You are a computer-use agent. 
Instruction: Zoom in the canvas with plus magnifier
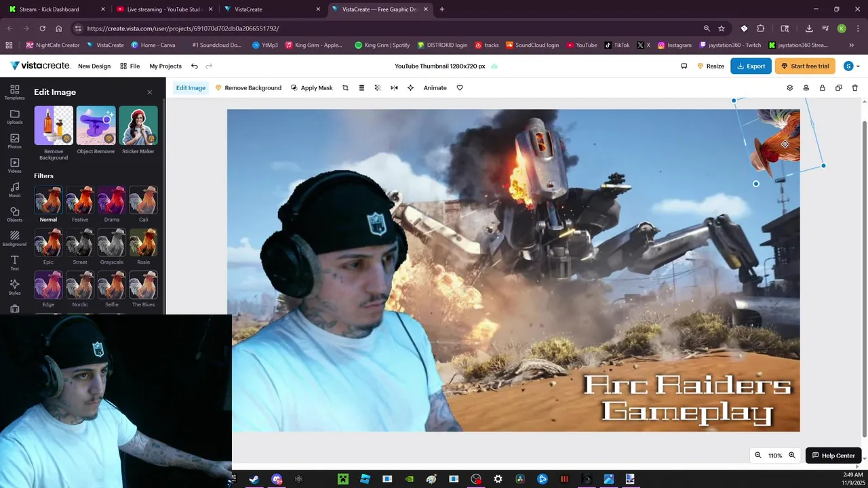pyautogui.click(x=791, y=455)
